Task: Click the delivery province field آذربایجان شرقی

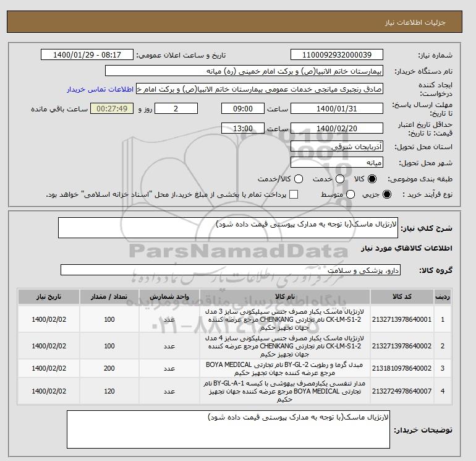Action: 337,147
